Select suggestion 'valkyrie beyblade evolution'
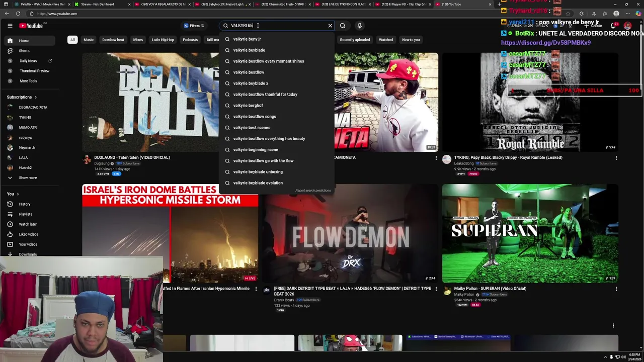644x362 pixels. [x=276, y=183]
